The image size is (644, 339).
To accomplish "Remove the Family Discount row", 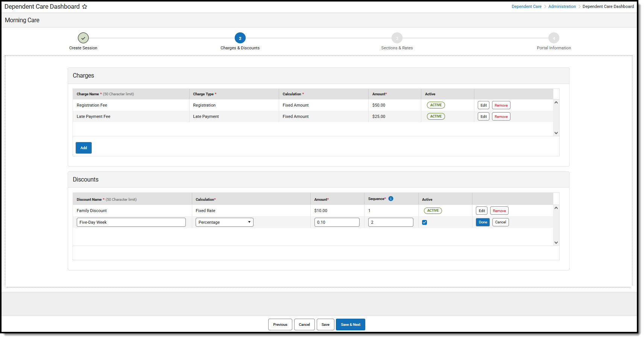I will click(499, 211).
